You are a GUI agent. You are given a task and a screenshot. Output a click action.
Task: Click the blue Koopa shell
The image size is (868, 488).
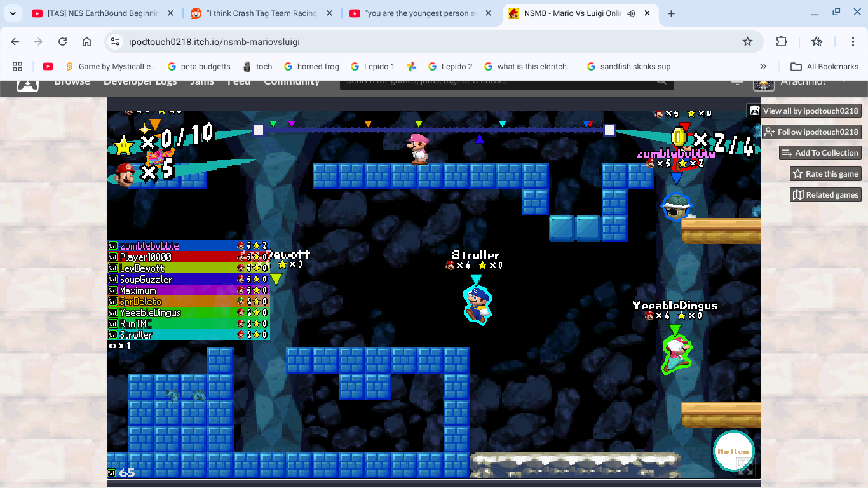click(675, 207)
